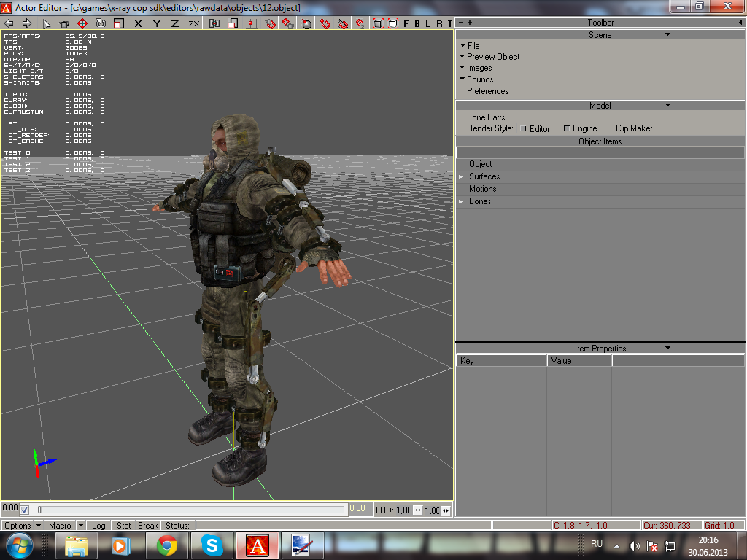
Task: Switch to Left view with L button
Action: tap(427, 24)
